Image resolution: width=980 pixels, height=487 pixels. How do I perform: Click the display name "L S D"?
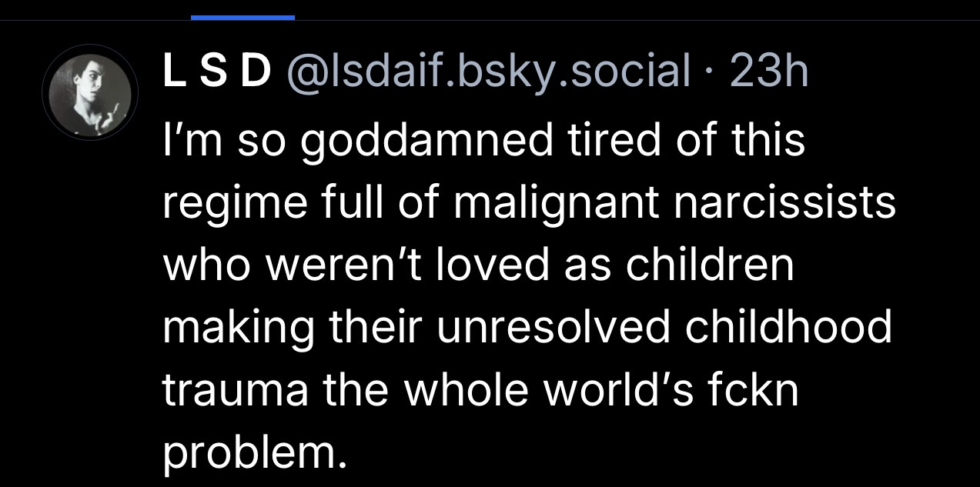point(216,74)
